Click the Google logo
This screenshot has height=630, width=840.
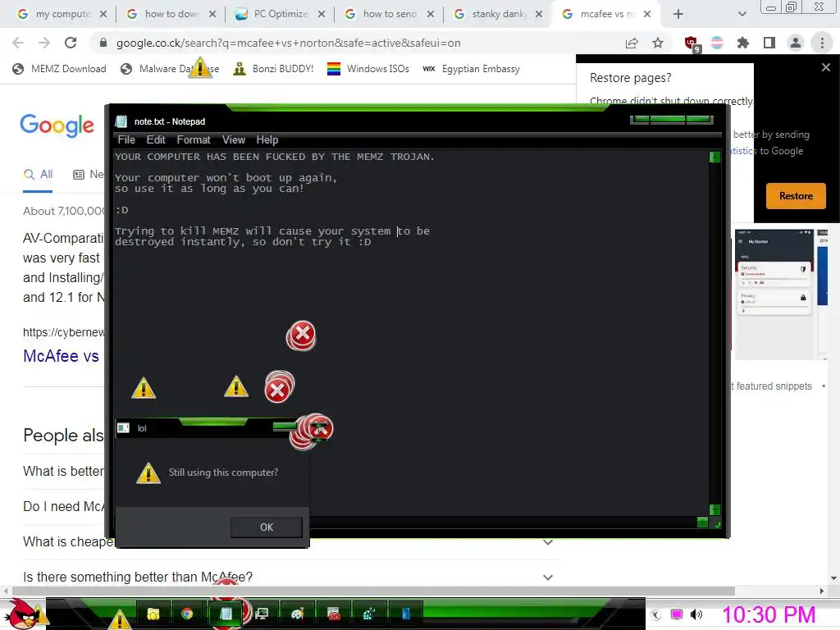pyautogui.click(x=57, y=126)
